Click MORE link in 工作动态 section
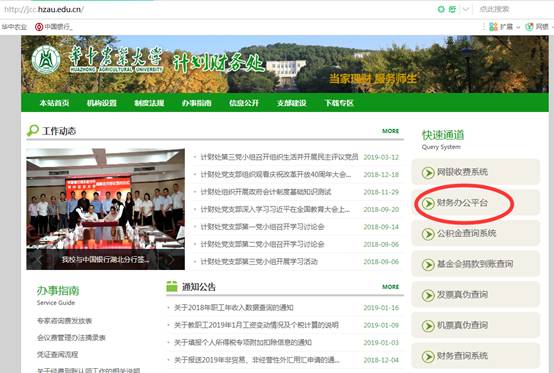554x373 pixels. [x=390, y=131]
